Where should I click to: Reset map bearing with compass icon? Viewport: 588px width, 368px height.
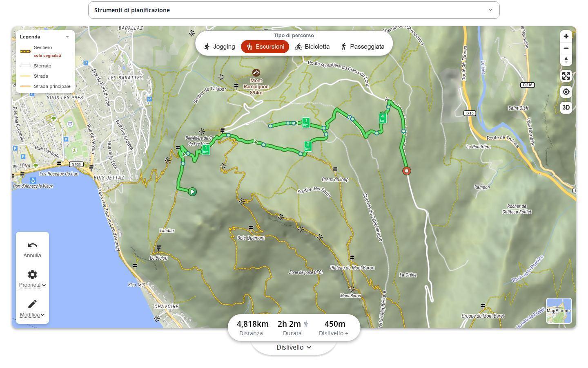566,60
